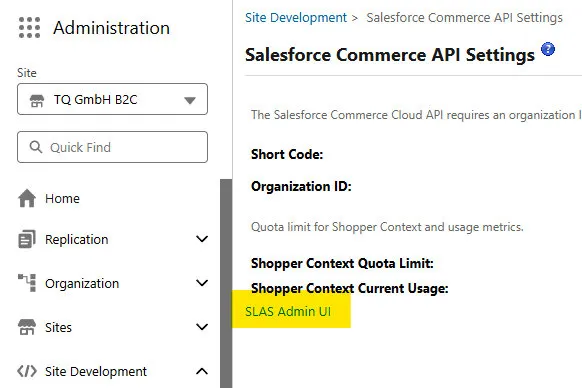Collapse the Site Development menu chevron
Viewport: 582px width, 388px height.
pyautogui.click(x=202, y=371)
